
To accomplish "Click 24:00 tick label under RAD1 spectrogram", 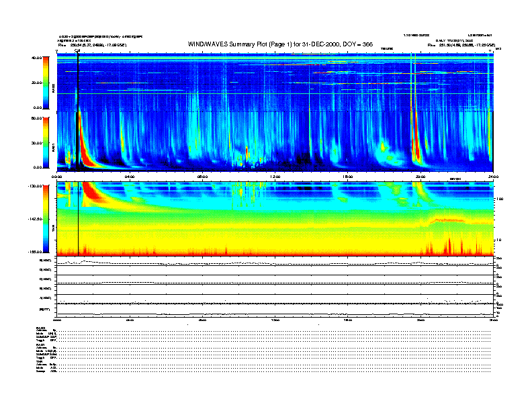I will click(493, 177).
